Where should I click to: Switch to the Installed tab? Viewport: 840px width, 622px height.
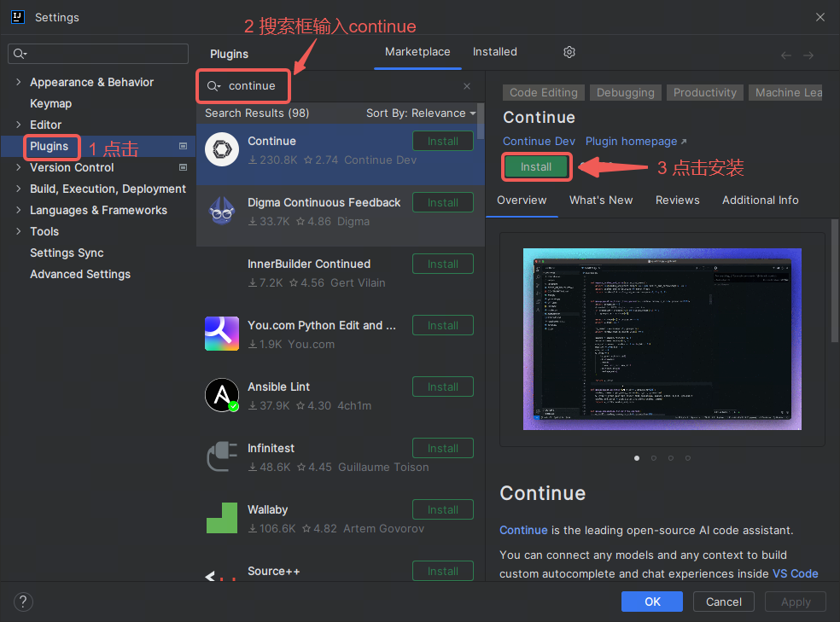(494, 52)
